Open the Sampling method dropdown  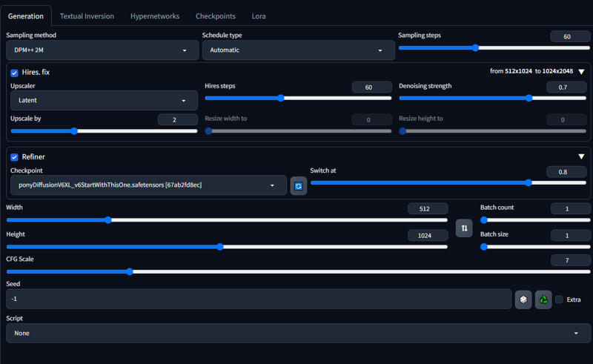click(x=100, y=50)
